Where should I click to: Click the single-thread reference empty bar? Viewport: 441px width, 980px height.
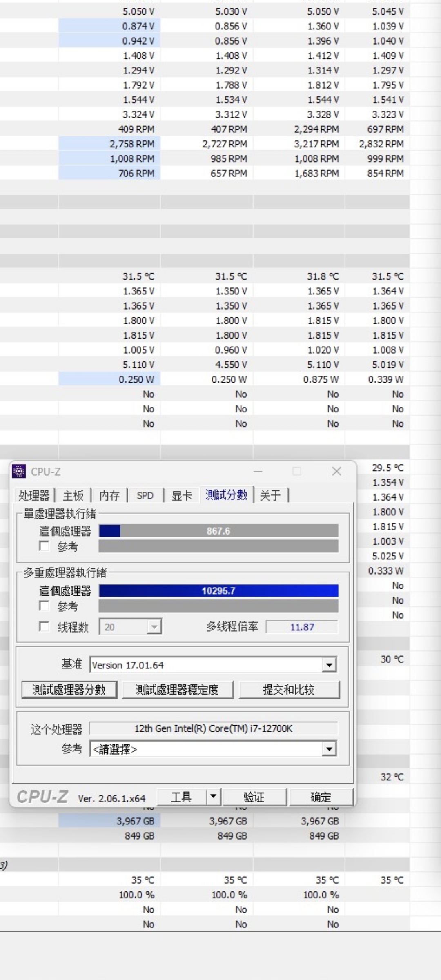coord(218,546)
